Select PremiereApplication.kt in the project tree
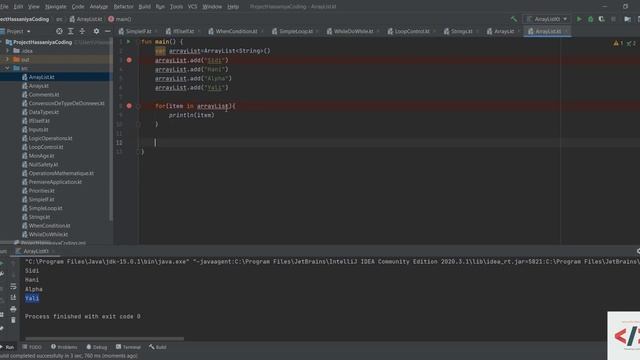Image resolution: width=640 pixels, height=360 pixels. point(55,182)
